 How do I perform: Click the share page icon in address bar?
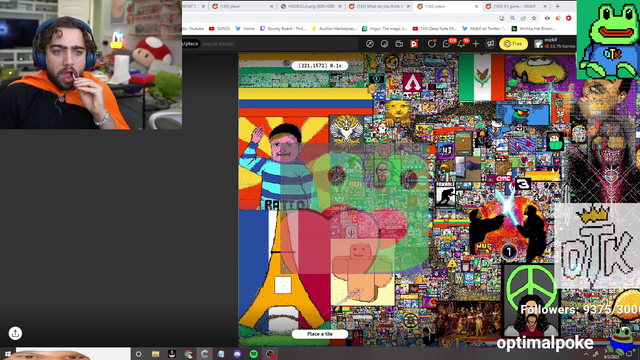pos(523,18)
